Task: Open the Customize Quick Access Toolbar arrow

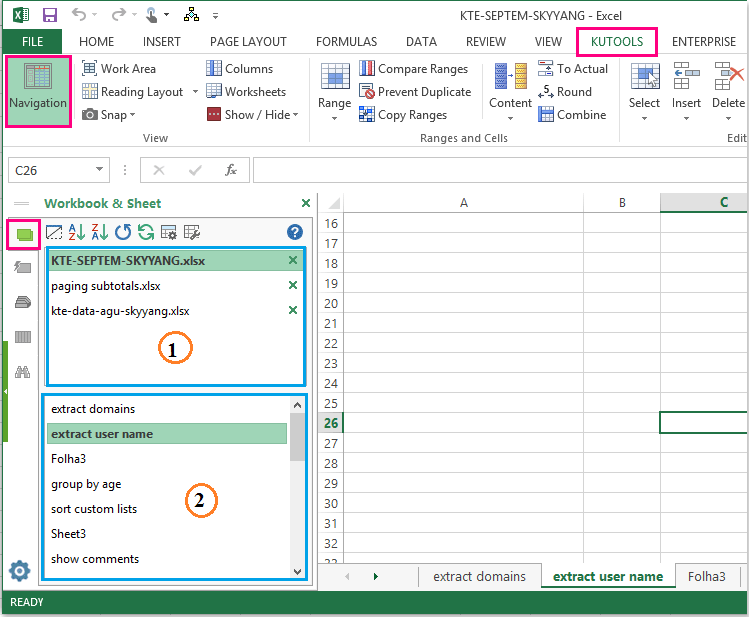Action: click(215, 16)
